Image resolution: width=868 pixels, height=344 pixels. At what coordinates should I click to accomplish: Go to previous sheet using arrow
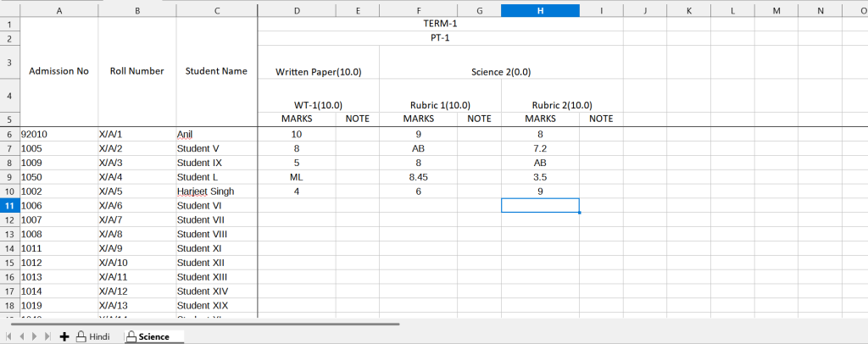coord(23,336)
